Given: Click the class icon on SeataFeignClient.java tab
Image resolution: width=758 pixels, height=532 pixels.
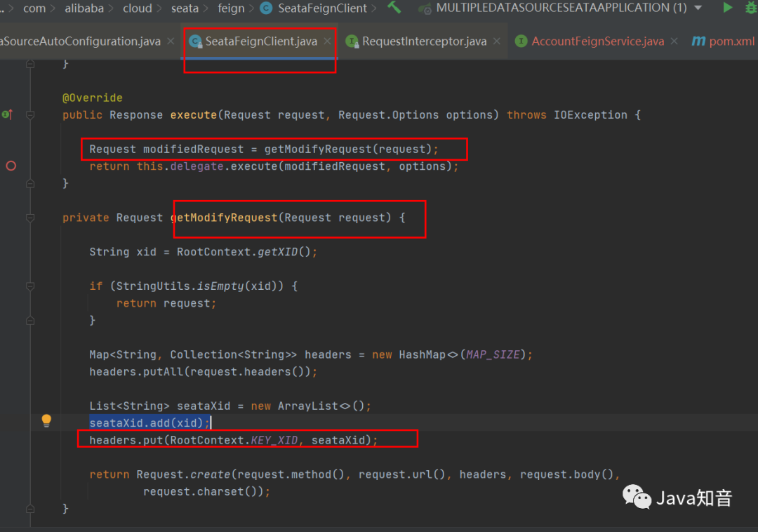Looking at the screenshot, I should (195, 41).
